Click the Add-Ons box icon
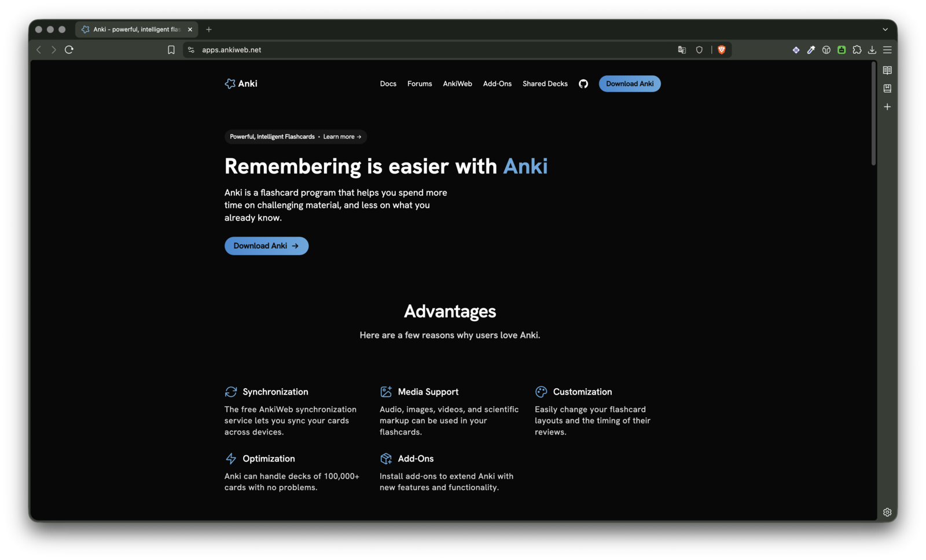Image resolution: width=926 pixels, height=560 pixels. pos(386,459)
